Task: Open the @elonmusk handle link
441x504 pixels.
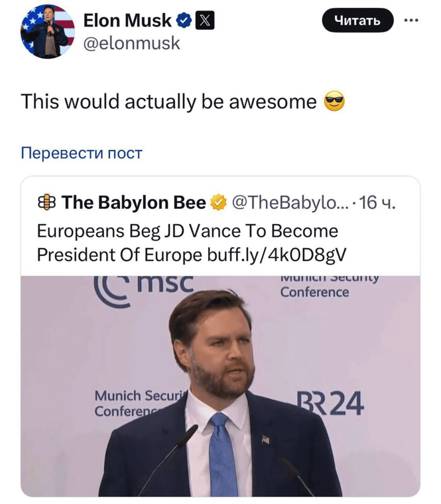Action: (x=132, y=44)
